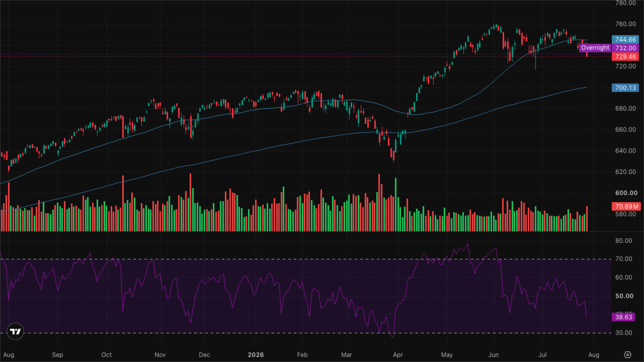Click the 680.00 price scale label

coord(625,108)
